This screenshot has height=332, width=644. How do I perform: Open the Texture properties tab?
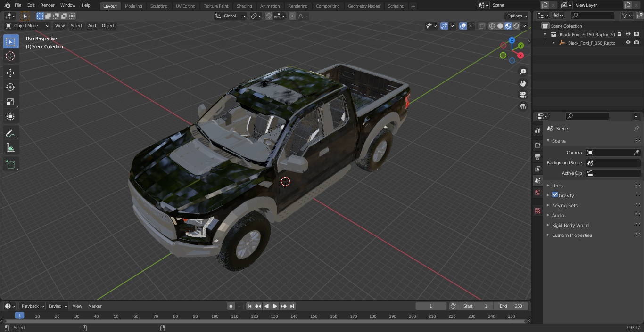[x=537, y=211]
